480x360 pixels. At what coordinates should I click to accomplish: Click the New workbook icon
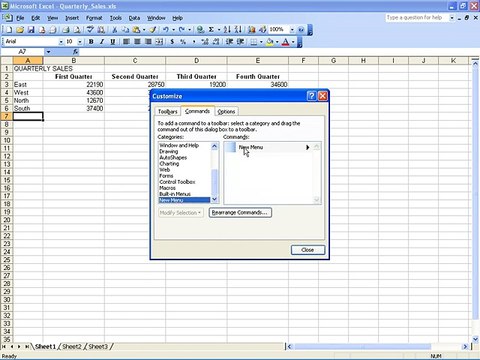[9, 30]
